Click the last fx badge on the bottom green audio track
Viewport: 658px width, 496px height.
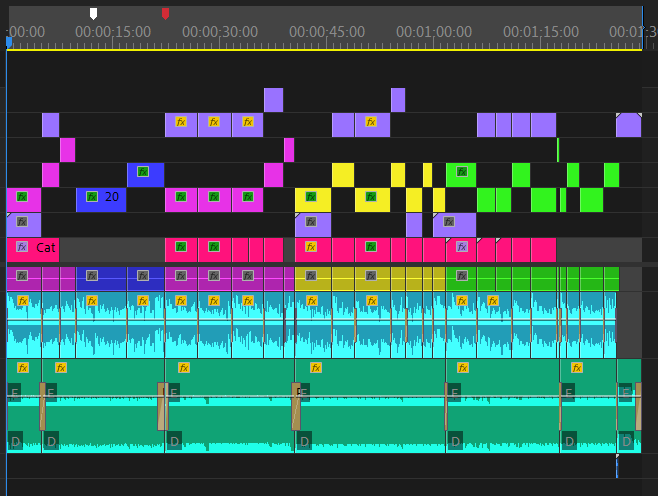(x=577, y=368)
